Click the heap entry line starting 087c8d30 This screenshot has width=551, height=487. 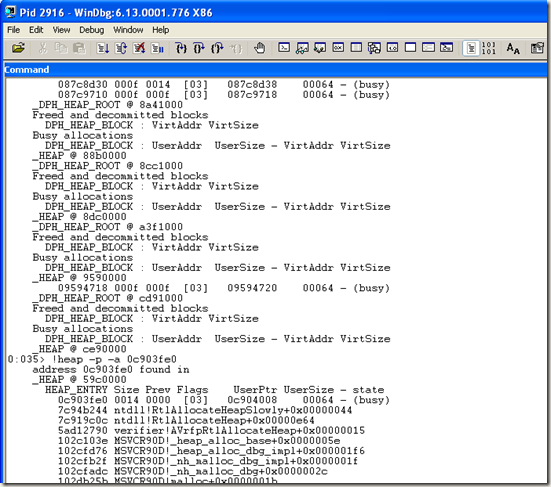pyautogui.click(x=224, y=85)
